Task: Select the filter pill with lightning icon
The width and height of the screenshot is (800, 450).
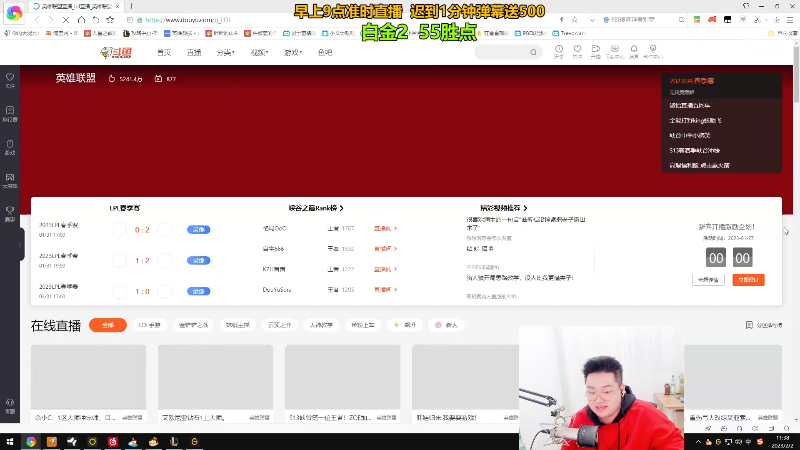Action: [405, 325]
